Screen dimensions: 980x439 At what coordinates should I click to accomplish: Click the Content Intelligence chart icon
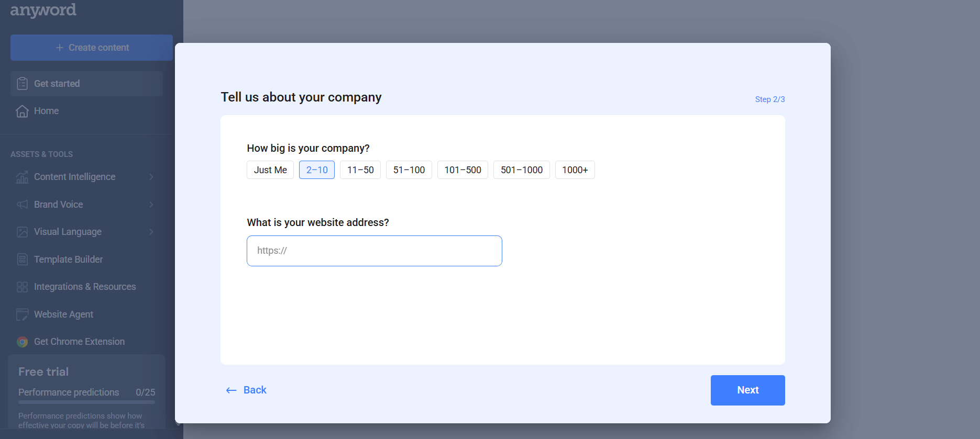[x=22, y=177]
